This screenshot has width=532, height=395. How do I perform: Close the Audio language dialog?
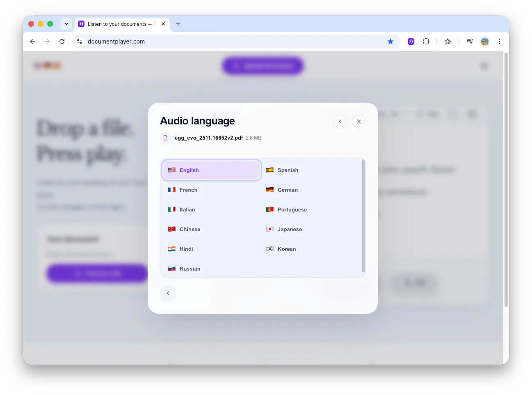(359, 122)
